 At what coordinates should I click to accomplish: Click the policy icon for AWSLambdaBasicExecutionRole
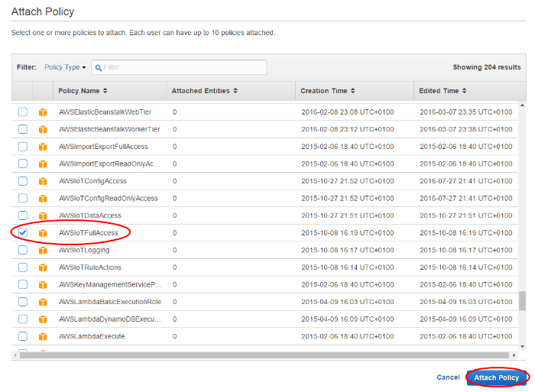43,302
